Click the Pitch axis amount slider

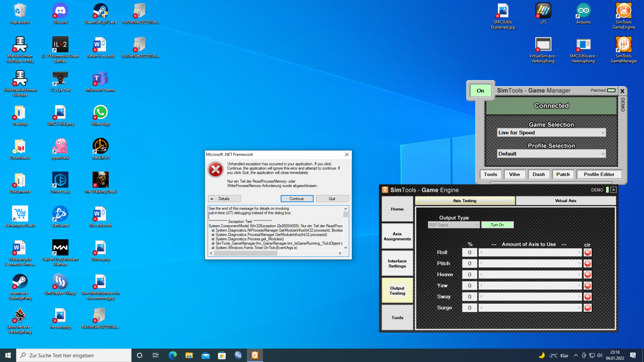pyautogui.click(x=530, y=263)
